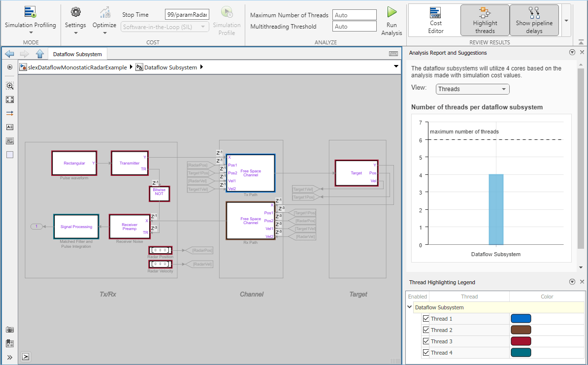Open the View Threads dropdown
This screenshot has height=365, width=588.
[472, 89]
